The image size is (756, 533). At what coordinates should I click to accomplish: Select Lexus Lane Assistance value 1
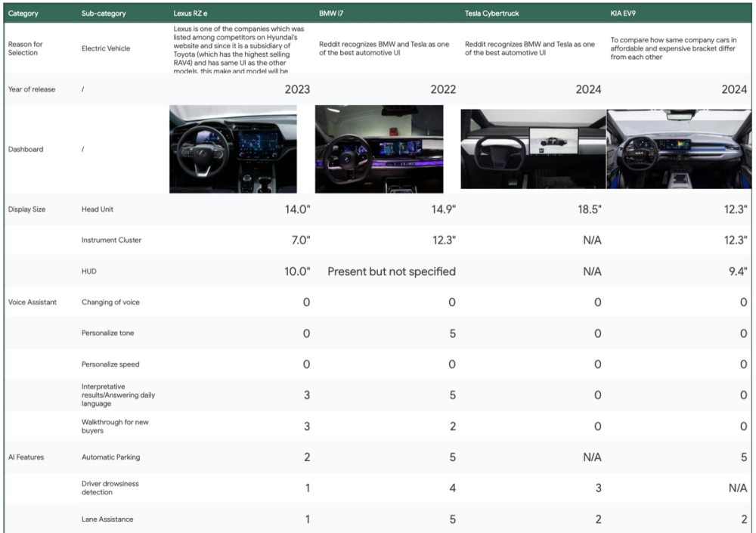point(307,519)
